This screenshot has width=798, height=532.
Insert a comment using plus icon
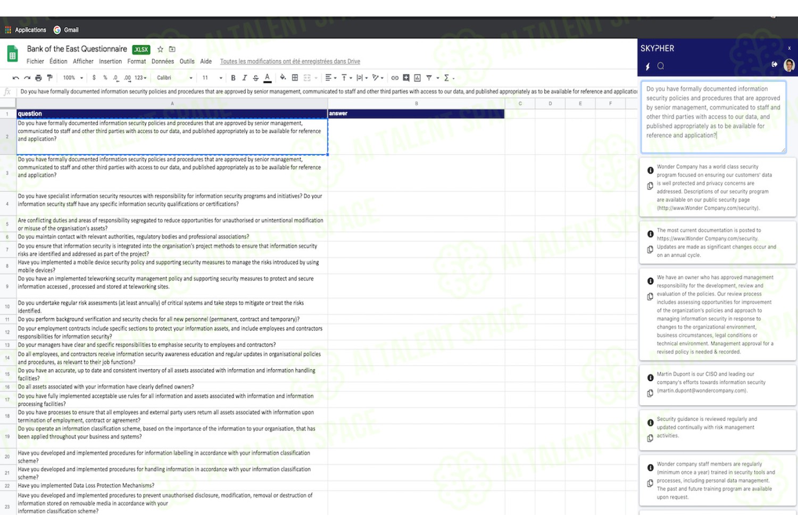pyautogui.click(x=406, y=78)
